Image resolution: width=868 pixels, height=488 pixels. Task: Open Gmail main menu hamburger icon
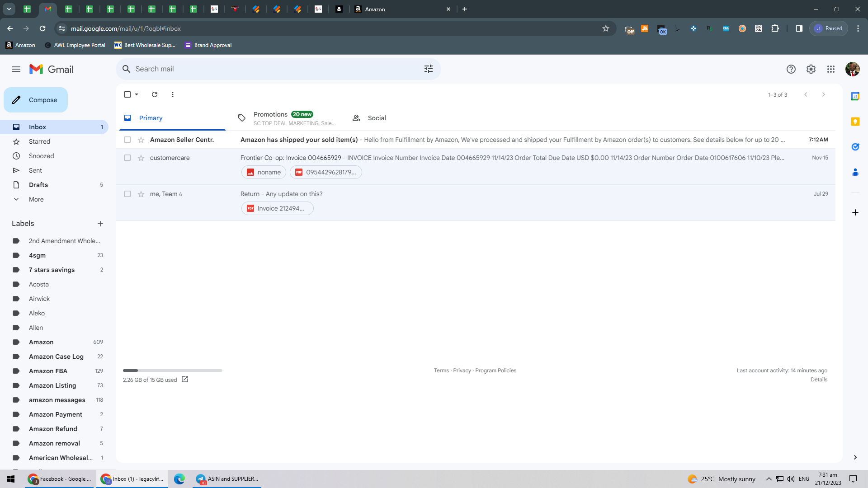16,69
